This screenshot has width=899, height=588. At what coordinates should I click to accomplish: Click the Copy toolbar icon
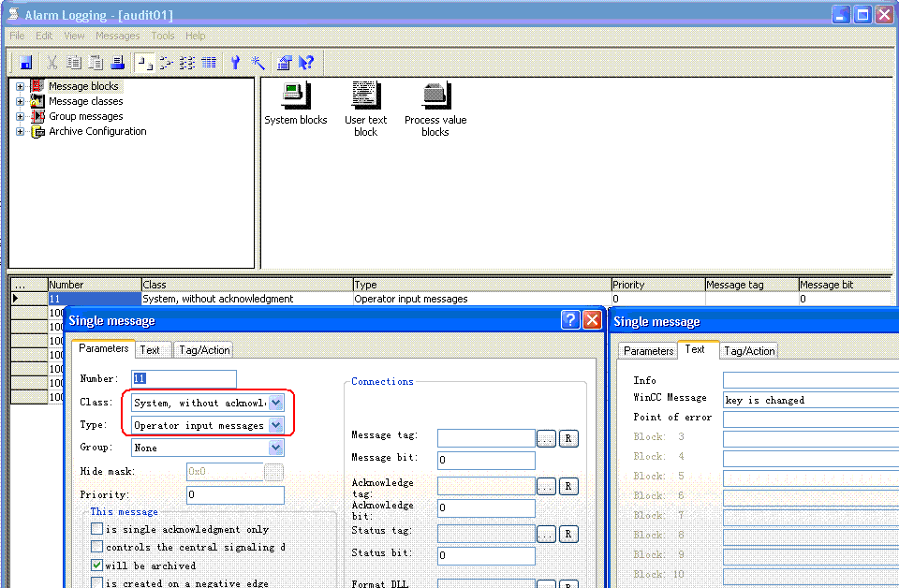pyautogui.click(x=73, y=63)
